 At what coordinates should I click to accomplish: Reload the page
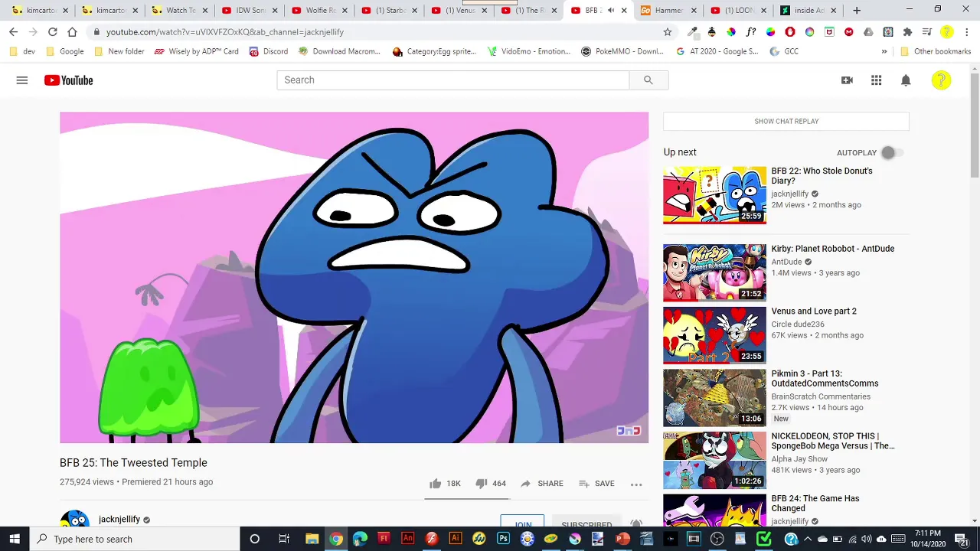click(52, 32)
